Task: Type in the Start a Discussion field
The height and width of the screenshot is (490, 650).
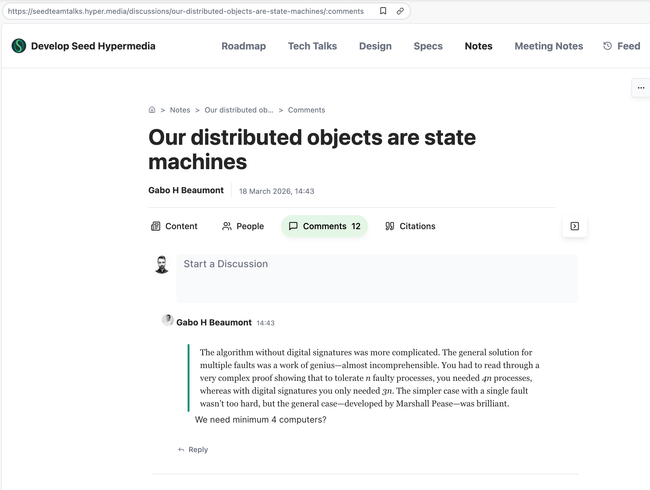Action: pos(376,277)
